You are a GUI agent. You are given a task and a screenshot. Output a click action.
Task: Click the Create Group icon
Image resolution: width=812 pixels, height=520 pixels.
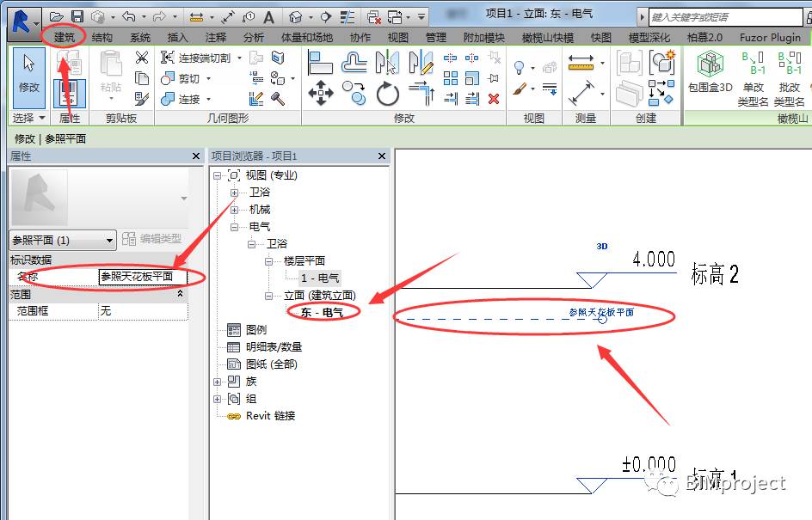662,62
